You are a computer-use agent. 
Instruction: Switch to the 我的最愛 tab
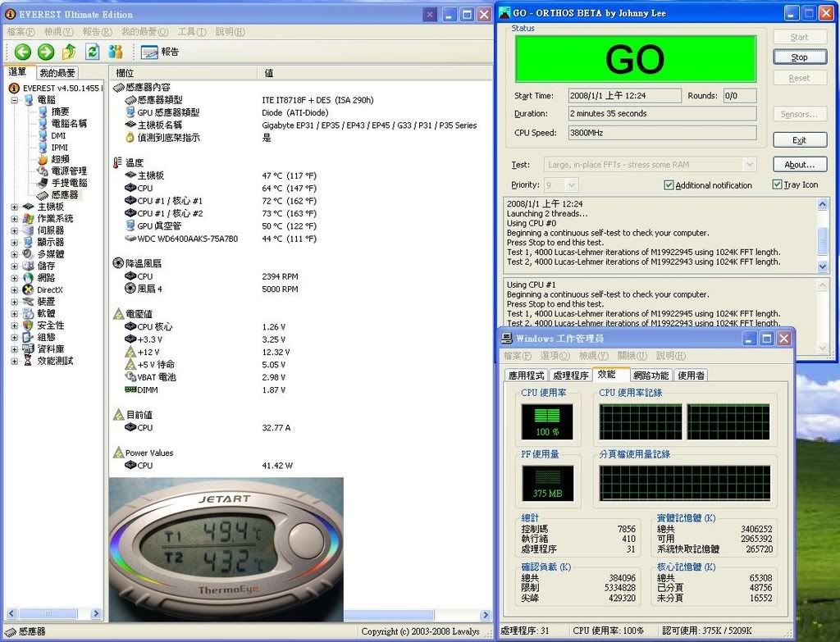click(x=57, y=73)
